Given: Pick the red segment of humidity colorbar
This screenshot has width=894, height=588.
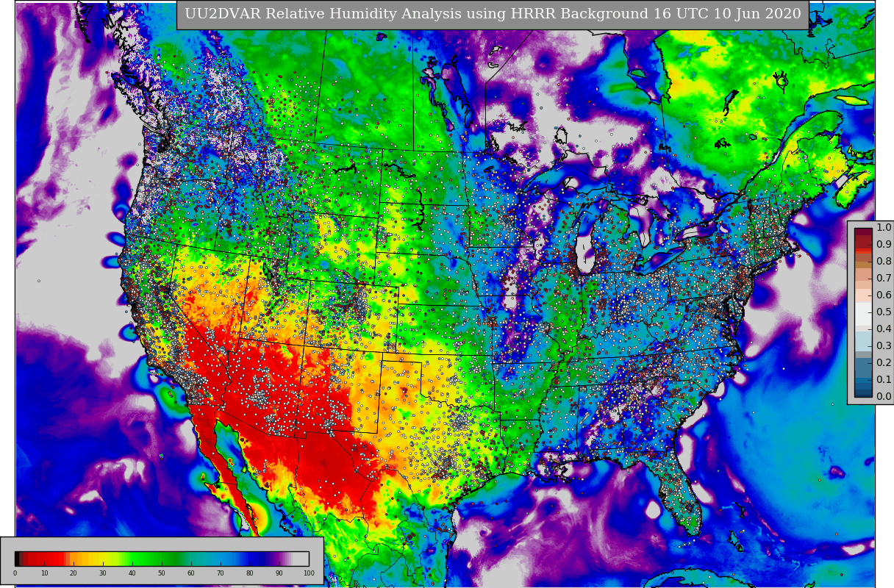Looking at the screenshot, I should coord(44,558).
